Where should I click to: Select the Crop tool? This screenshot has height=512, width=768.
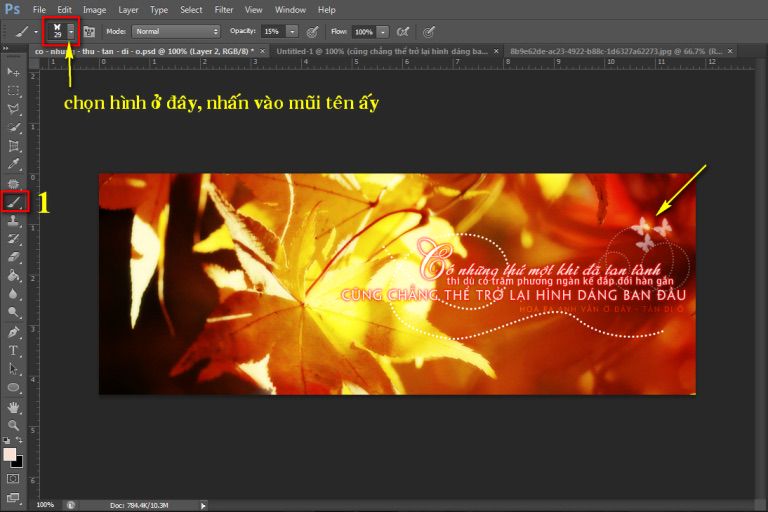tap(14, 146)
